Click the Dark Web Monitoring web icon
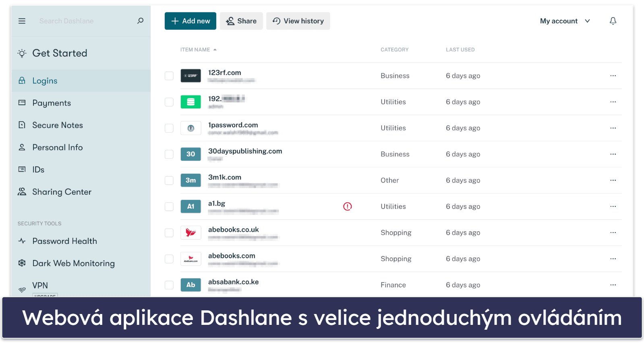 pyautogui.click(x=22, y=263)
